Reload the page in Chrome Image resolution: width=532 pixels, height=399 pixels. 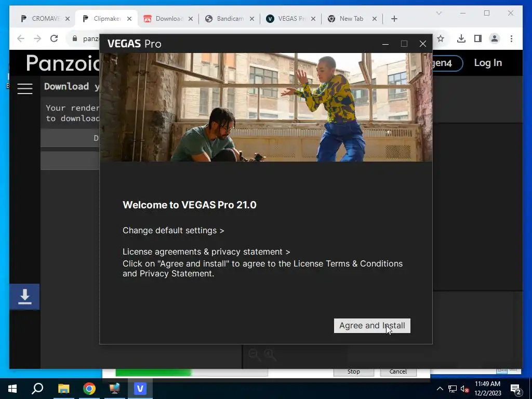(x=54, y=38)
